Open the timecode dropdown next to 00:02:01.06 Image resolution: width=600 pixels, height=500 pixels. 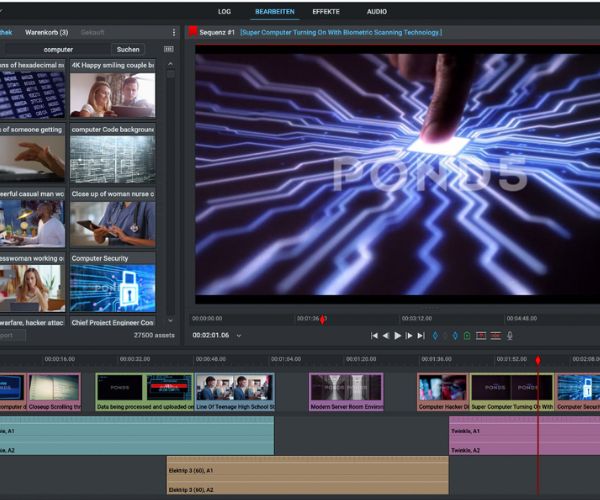(x=239, y=336)
